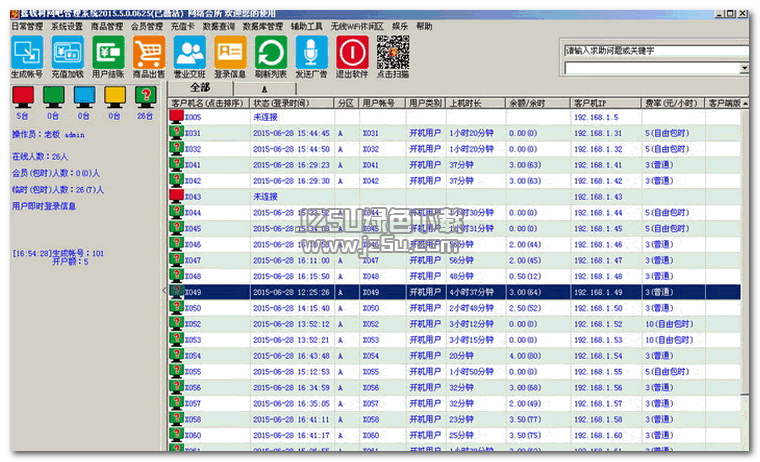Select the blue monitor status icon
The height and width of the screenshot is (462, 760).
coord(84,97)
